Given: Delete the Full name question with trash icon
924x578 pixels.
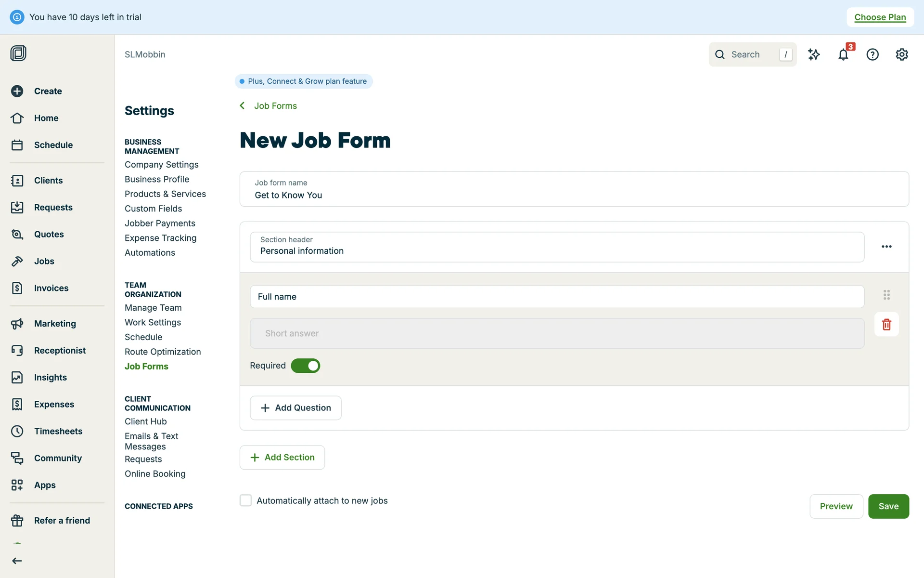Looking at the screenshot, I should point(886,324).
